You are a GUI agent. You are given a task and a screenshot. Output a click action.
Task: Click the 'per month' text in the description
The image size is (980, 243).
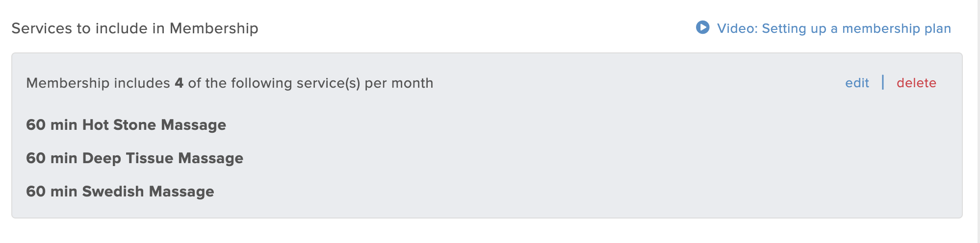pyautogui.click(x=399, y=83)
